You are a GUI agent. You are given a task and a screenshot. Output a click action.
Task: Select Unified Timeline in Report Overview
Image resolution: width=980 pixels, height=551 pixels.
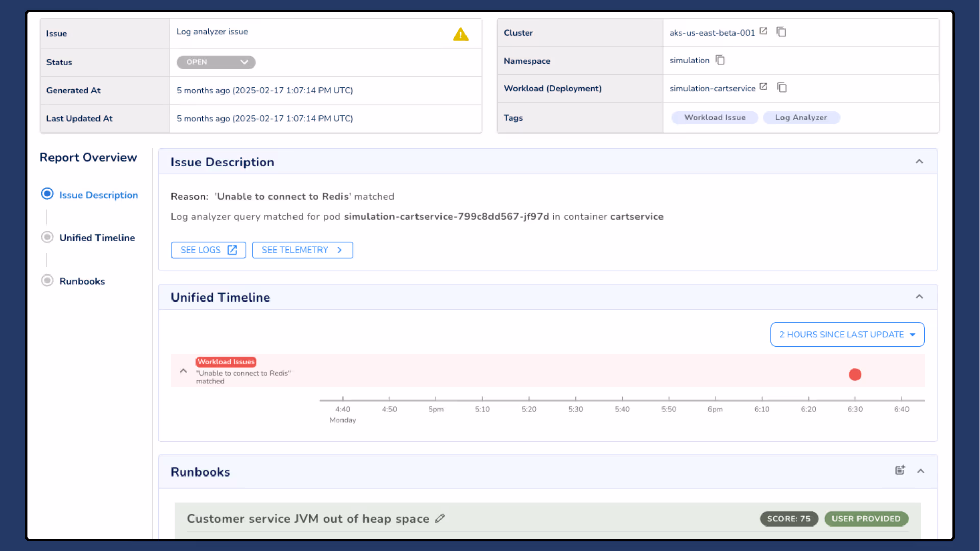tap(97, 237)
